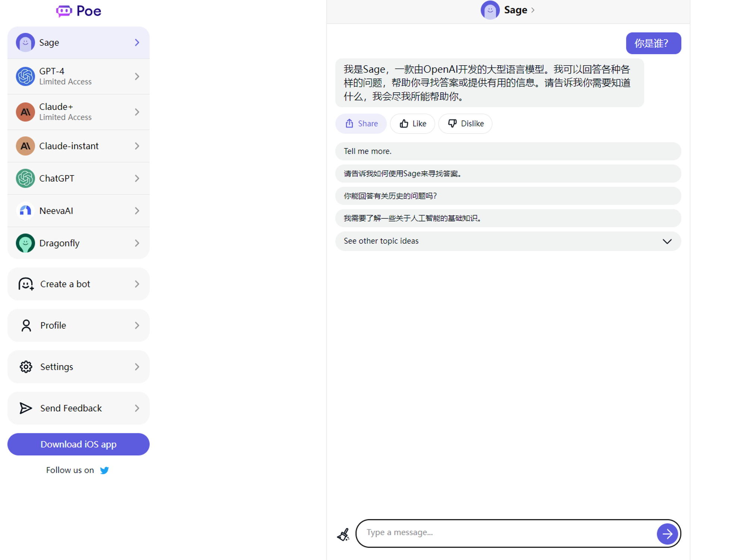Choose the suggestion about using Sage to find answers
The width and height of the screenshot is (745, 560).
(508, 174)
